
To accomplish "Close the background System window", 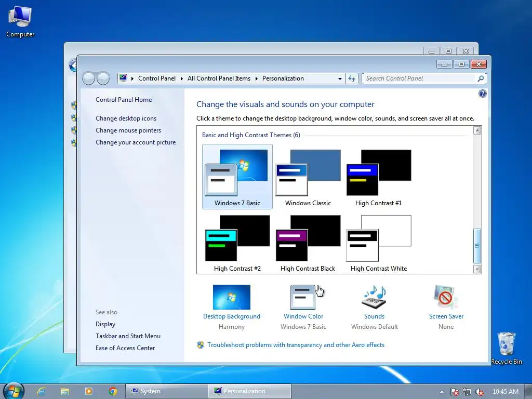I will (466, 51).
